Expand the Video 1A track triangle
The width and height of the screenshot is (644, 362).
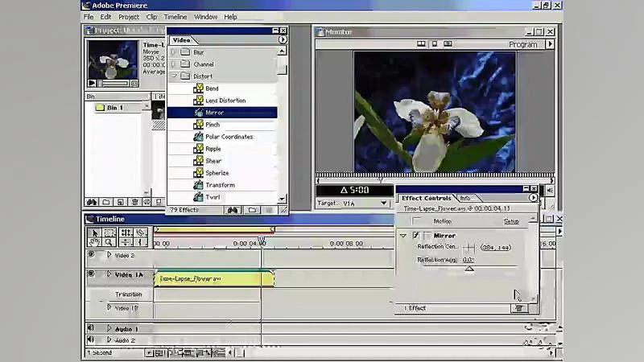109,274
